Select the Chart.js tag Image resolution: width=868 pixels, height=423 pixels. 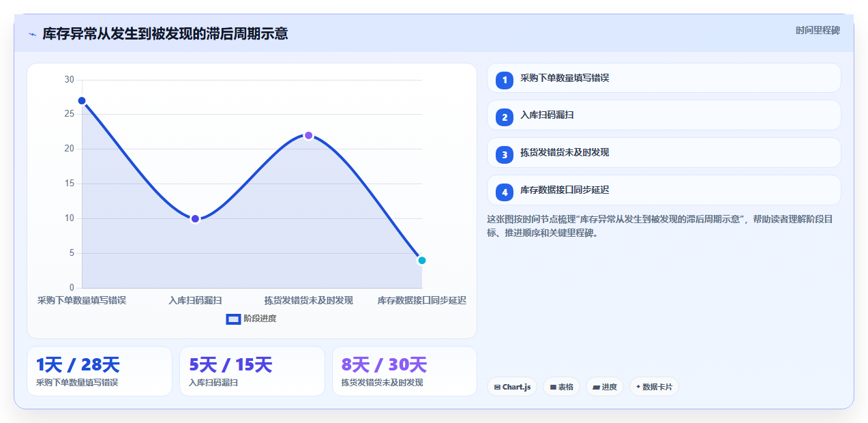coord(512,387)
